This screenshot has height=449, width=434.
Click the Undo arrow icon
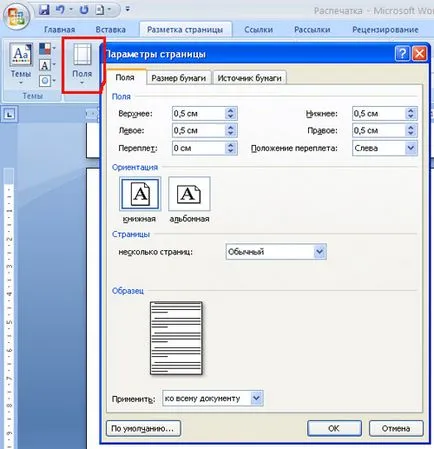coord(60,10)
